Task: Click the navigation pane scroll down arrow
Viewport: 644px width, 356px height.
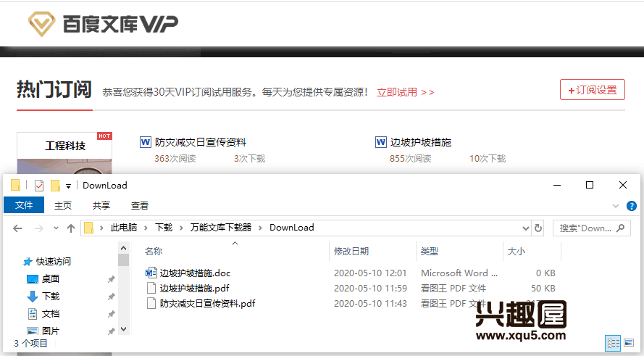Action: click(x=123, y=329)
